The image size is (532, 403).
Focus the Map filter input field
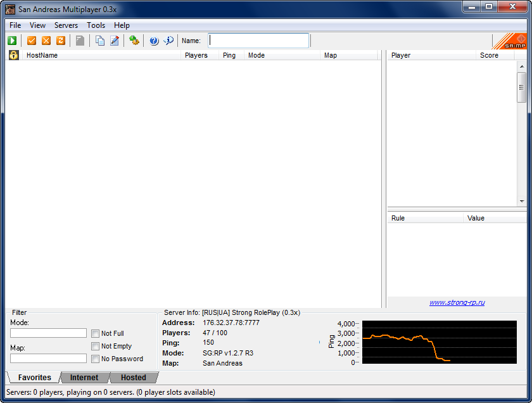click(48, 359)
